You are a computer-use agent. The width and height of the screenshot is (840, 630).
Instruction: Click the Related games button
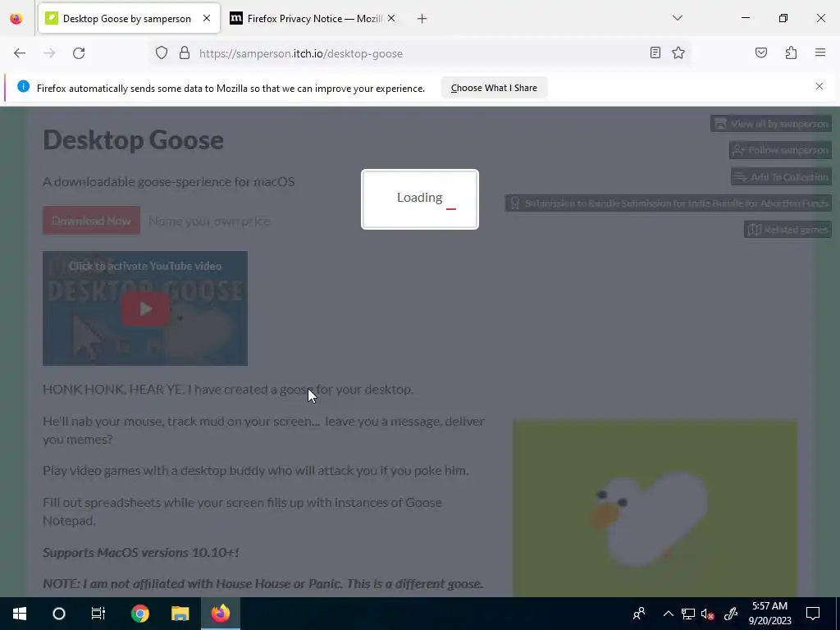coord(787,230)
